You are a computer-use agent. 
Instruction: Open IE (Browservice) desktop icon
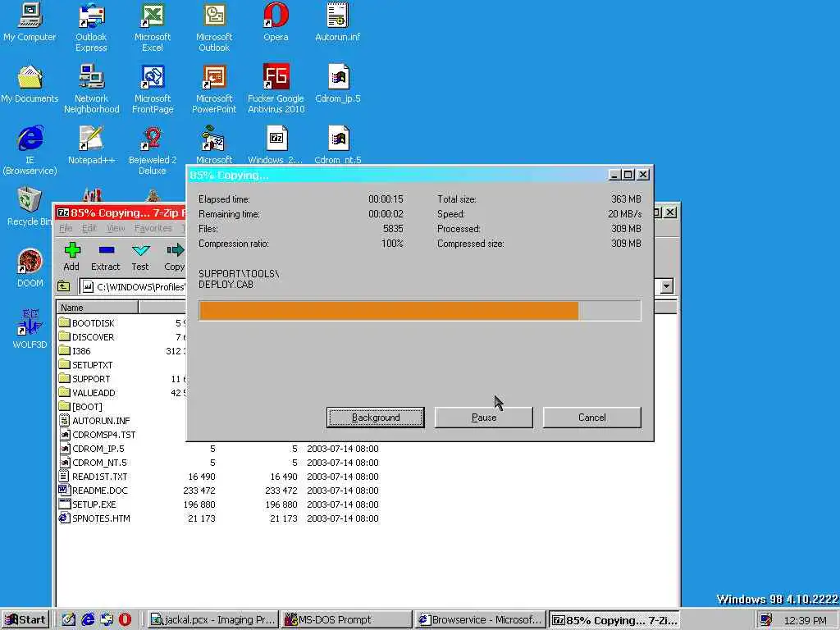pos(30,150)
